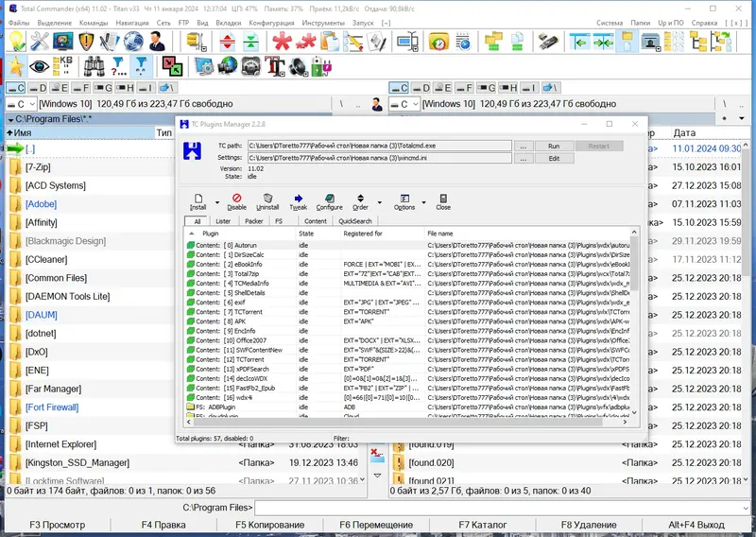This screenshot has width=756, height=537.
Task: Select drive F button in right panel
Action: tap(464, 88)
